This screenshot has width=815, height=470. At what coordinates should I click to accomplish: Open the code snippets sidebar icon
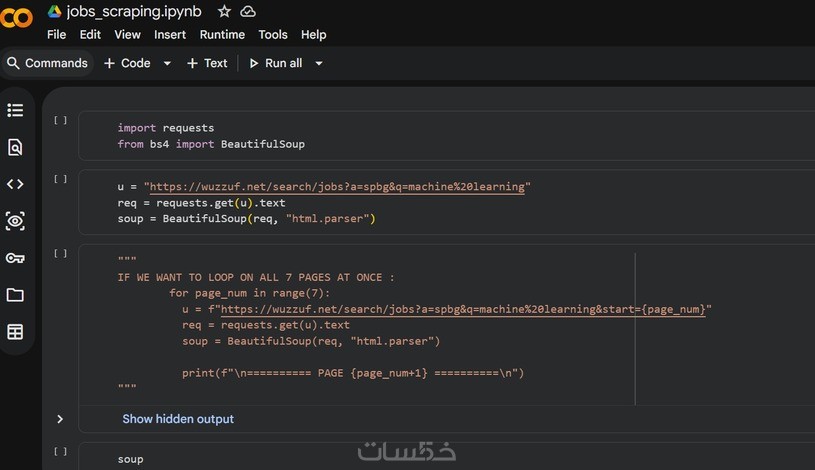(x=15, y=184)
